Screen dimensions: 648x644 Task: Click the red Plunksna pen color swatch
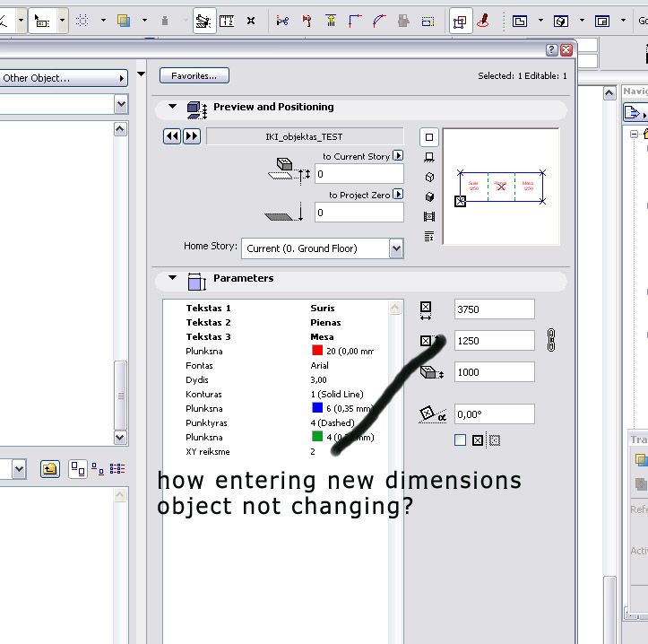click(x=317, y=352)
